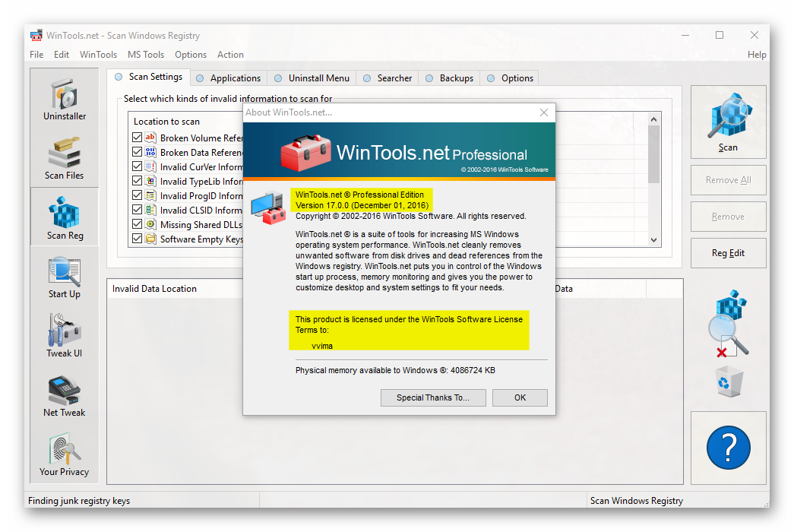This screenshot has width=794, height=532.
Task: Open the Searcher tab
Action: pos(388,78)
